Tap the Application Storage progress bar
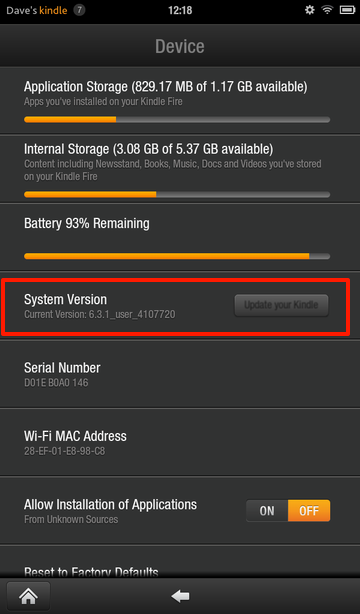 pos(177,119)
